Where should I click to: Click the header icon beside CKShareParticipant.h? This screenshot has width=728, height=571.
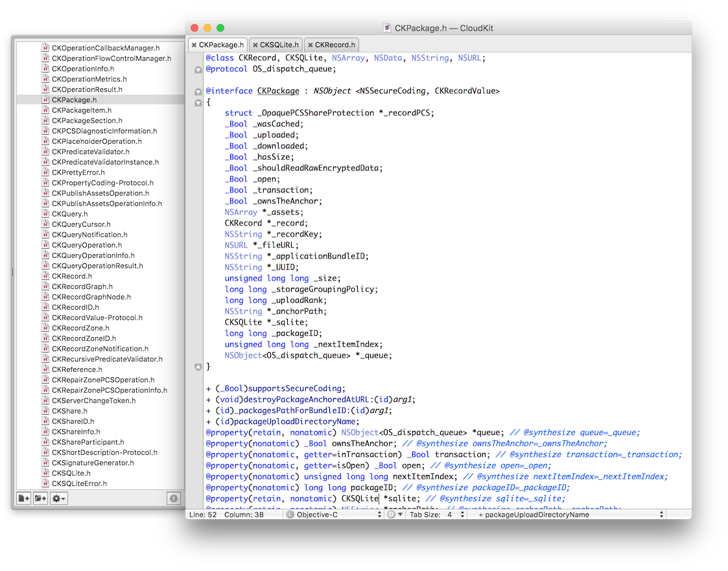pos(45,442)
